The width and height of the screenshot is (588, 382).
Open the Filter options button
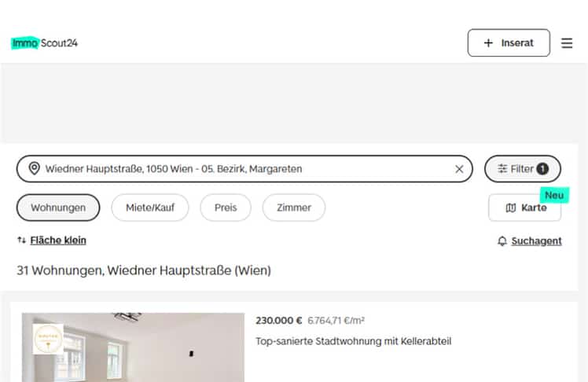pyautogui.click(x=523, y=169)
